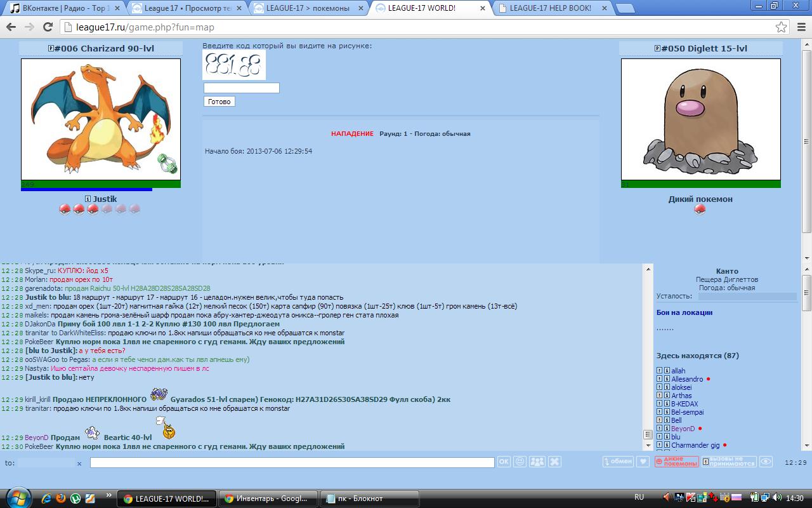Launch Firefox from quick launch
This screenshot has height=508, width=812.
[x=61, y=498]
